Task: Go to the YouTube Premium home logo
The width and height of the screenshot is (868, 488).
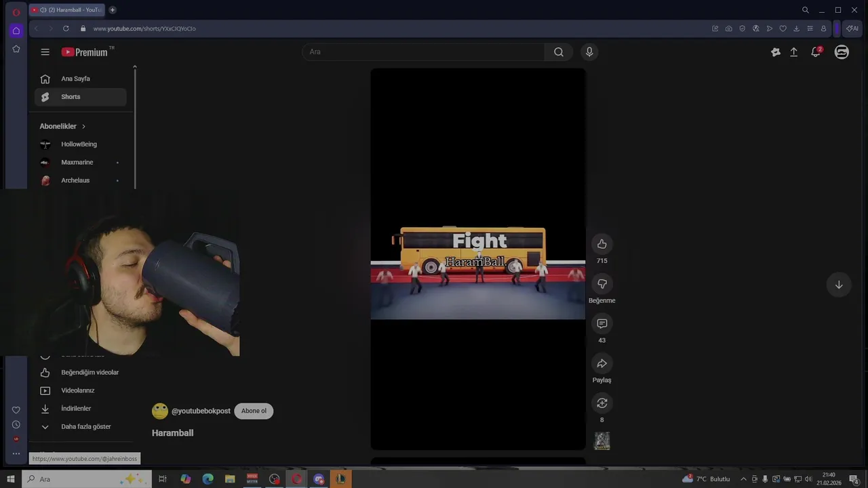Action: pos(85,52)
